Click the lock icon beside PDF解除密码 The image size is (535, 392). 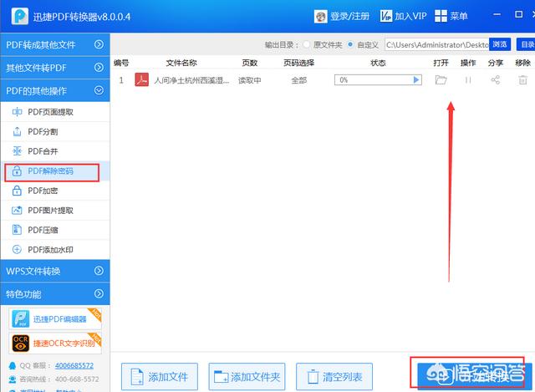coord(17,171)
